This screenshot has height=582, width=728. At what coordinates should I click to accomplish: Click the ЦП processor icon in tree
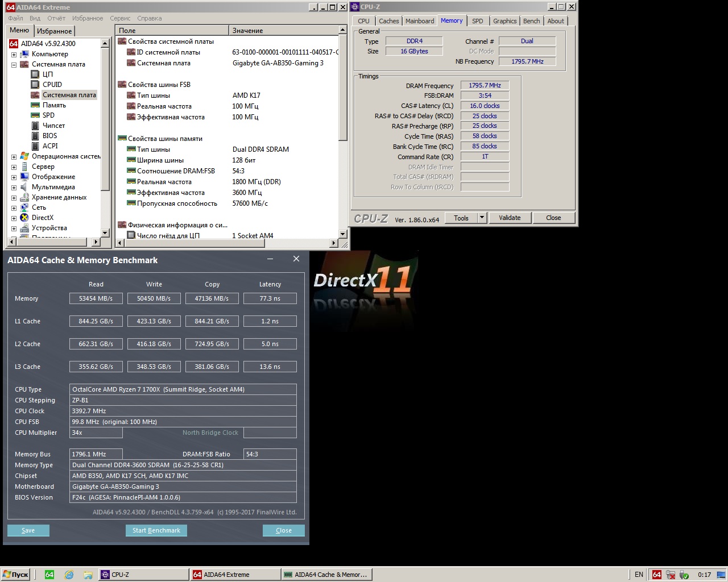[35, 74]
